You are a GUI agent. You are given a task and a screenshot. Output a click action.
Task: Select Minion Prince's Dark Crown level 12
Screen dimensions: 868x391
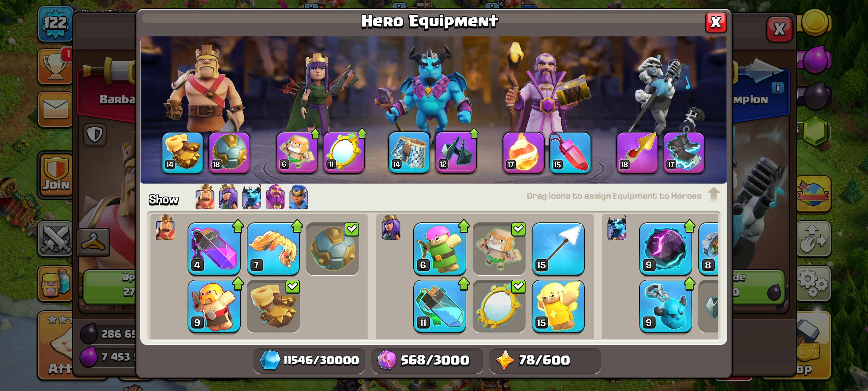click(455, 153)
